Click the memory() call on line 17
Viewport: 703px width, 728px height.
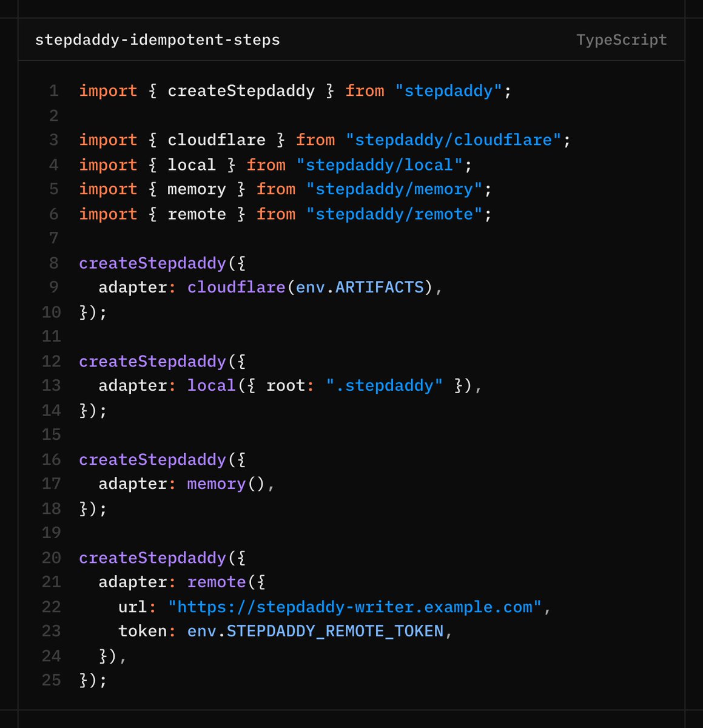(226, 484)
